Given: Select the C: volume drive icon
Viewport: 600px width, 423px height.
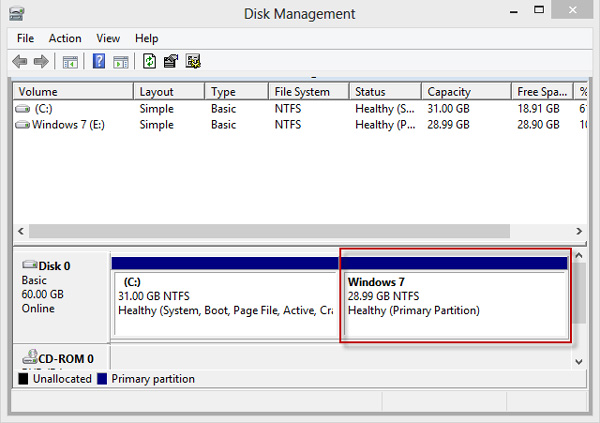Looking at the screenshot, I should tap(23, 109).
